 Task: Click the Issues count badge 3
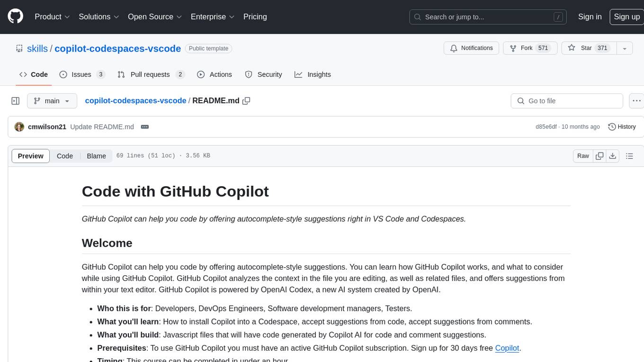100,74
